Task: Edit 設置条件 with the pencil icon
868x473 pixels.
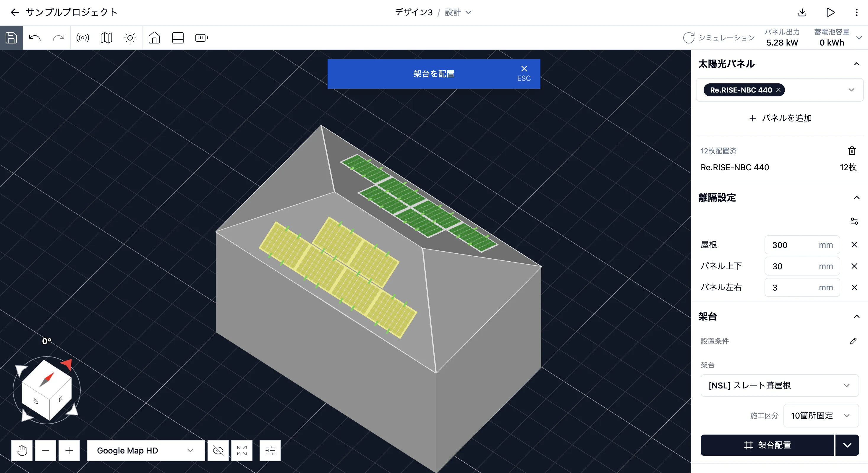Action: pos(853,341)
